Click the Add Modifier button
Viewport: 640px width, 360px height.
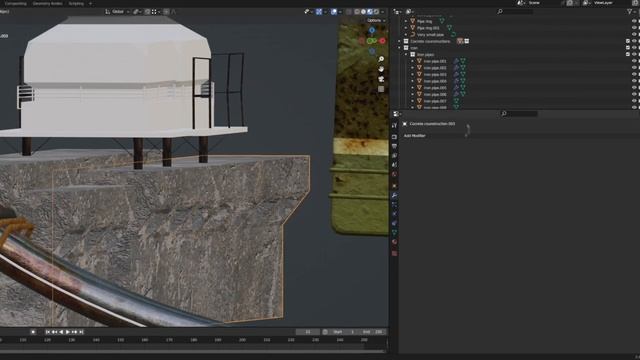tap(415, 136)
